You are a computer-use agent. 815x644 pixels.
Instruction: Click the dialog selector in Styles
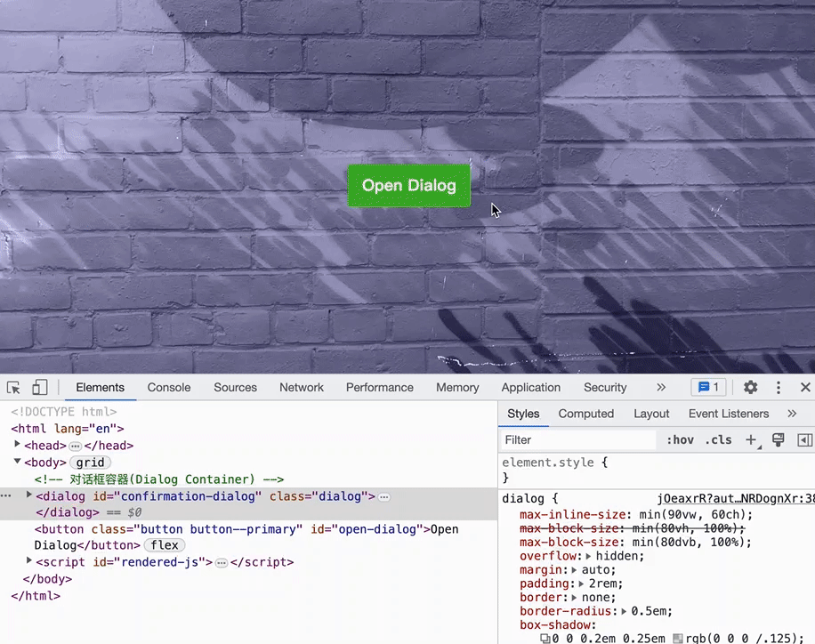(x=522, y=498)
